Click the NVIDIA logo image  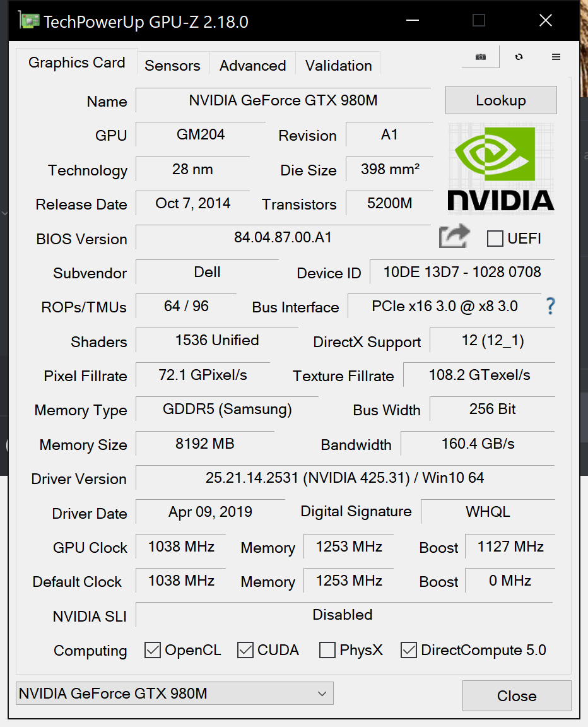click(x=501, y=167)
